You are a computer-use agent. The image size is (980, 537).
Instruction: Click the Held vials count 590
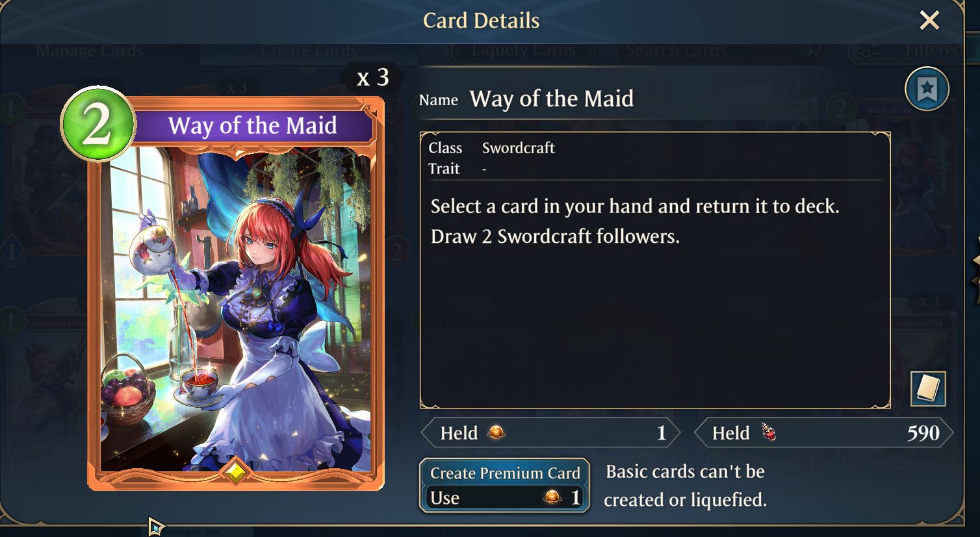coord(923,433)
